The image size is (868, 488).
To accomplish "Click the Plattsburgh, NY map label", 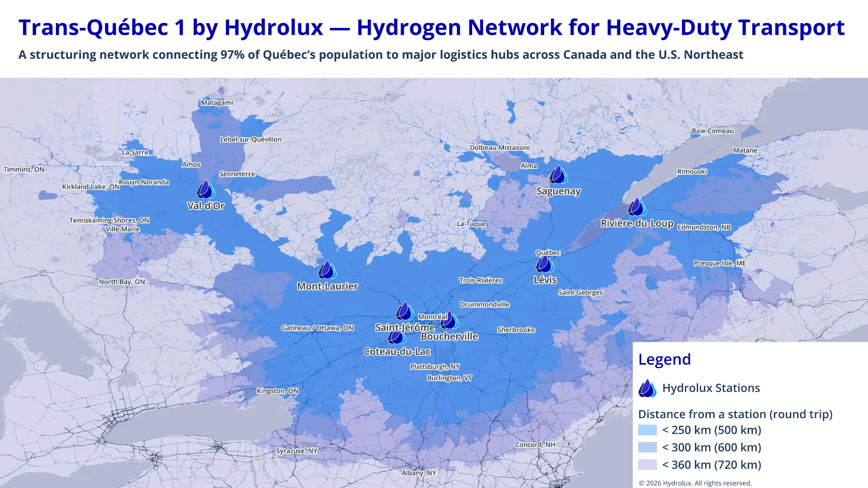I will click(435, 367).
